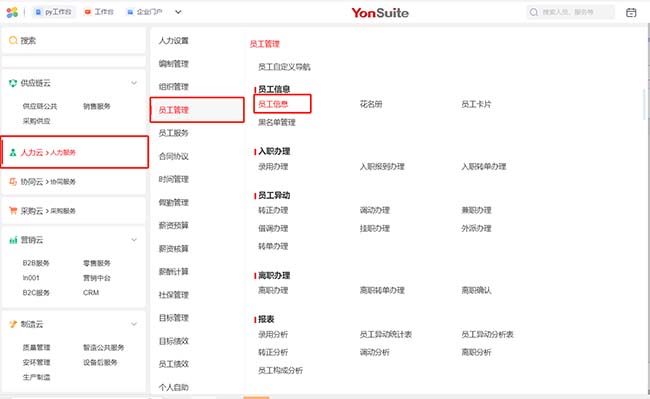The image size is (650, 399).
Task: Select 人力设置 in the menu
Action: click(174, 41)
